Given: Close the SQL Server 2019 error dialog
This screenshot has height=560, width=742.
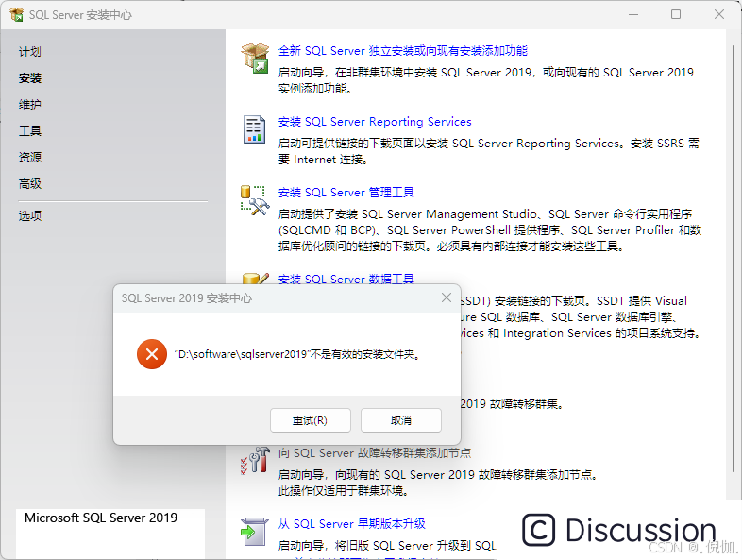Looking at the screenshot, I should (x=447, y=297).
